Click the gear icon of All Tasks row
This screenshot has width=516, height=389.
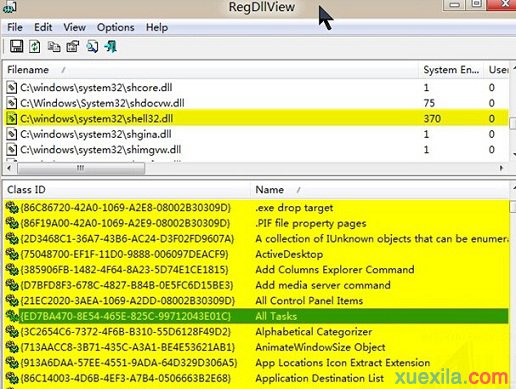12,316
